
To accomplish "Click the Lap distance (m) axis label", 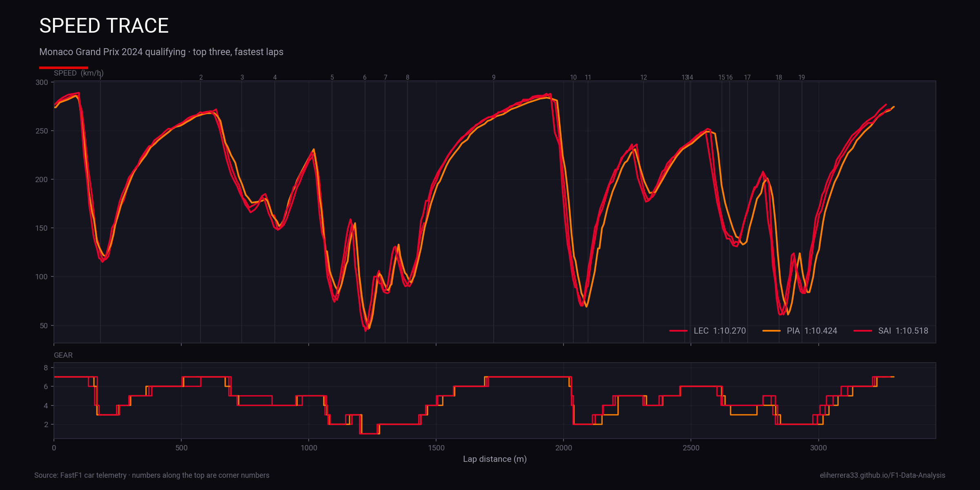I will point(495,459).
